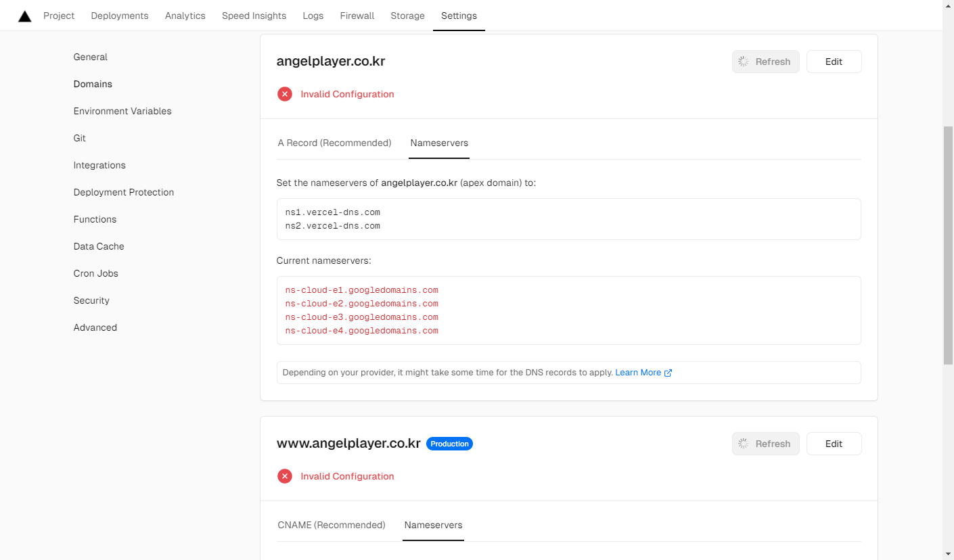954x560 pixels.
Task: Click ns-cloud-e4.googledomains.com entry
Action: (362, 331)
